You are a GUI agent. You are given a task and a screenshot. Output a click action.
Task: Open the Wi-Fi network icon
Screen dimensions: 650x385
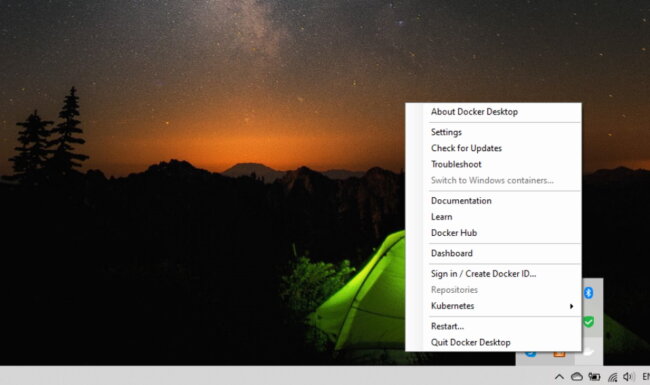[612, 377]
